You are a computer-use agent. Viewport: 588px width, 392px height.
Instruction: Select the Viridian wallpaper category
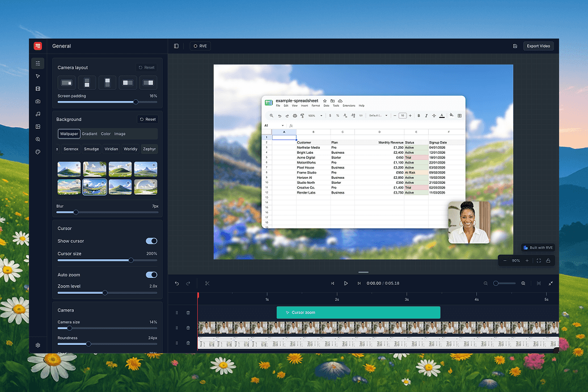(x=111, y=149)
